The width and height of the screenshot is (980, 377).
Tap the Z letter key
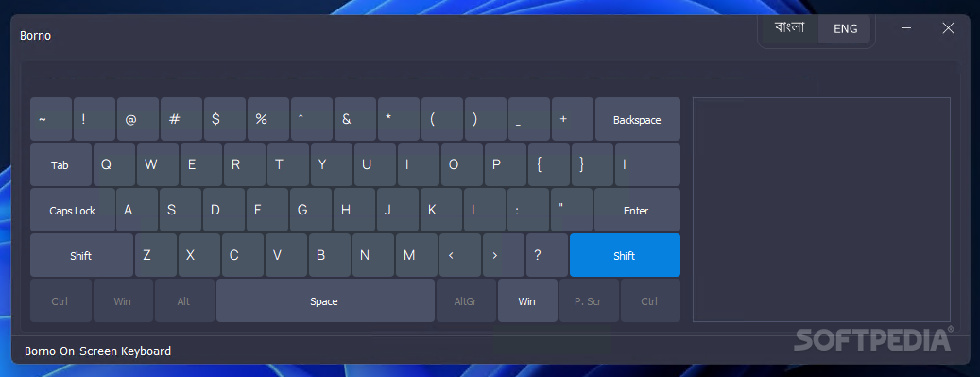coord(156,255)
